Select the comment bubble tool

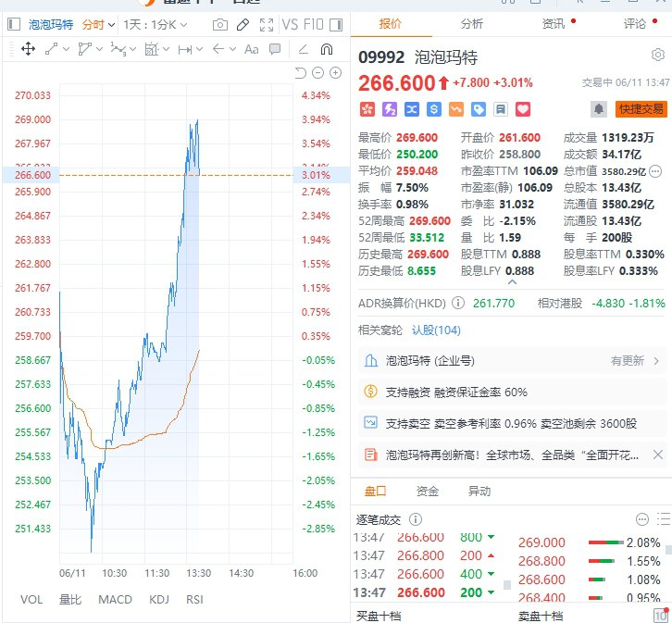[x=275, y=49]
